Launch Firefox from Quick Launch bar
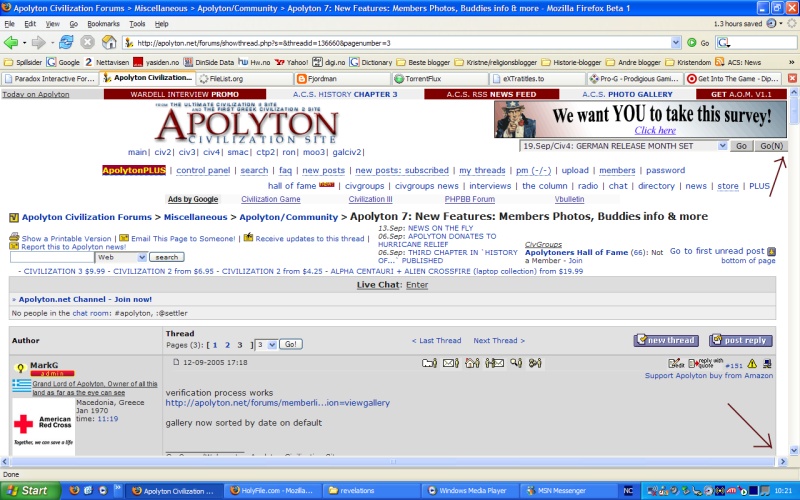The image size is (800, 500). tap(74, 490)
